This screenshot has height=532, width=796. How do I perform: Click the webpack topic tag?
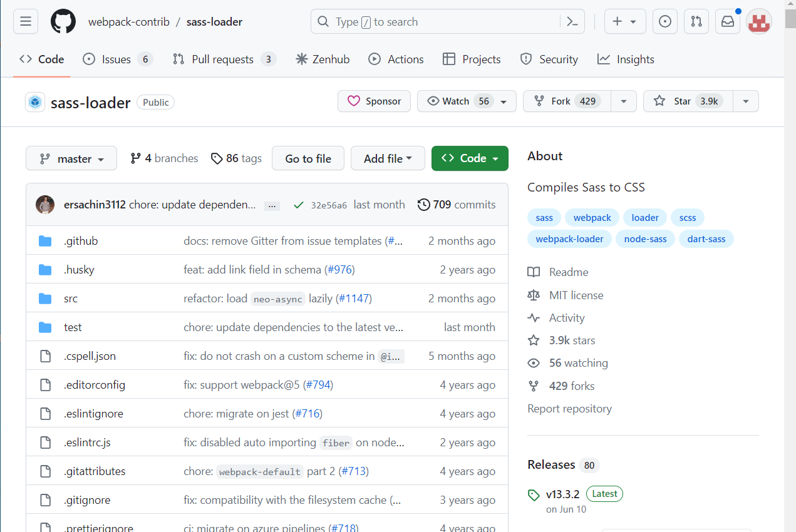coord(592,218)
